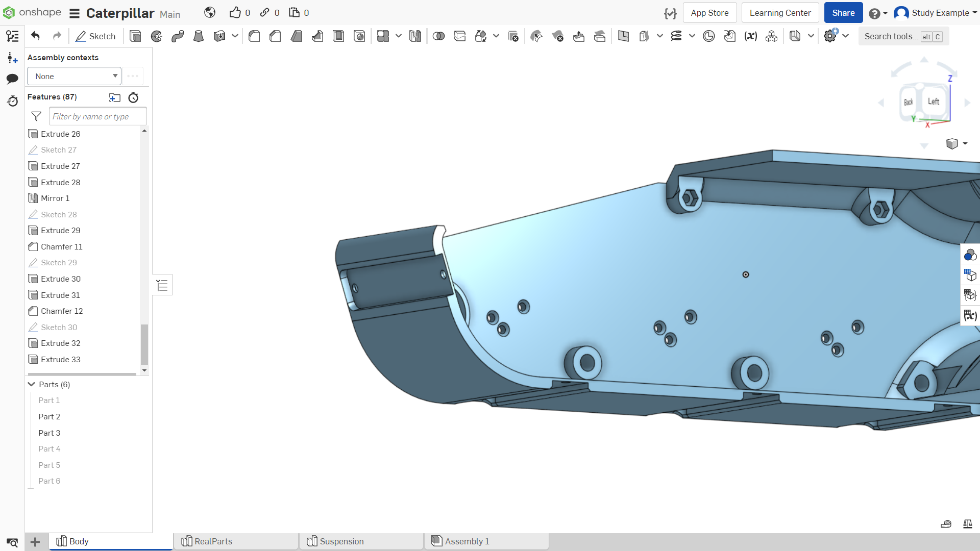The image size is (980, 551).
Task: Open the custom features gear dropdown
Action: coord(846,36)
